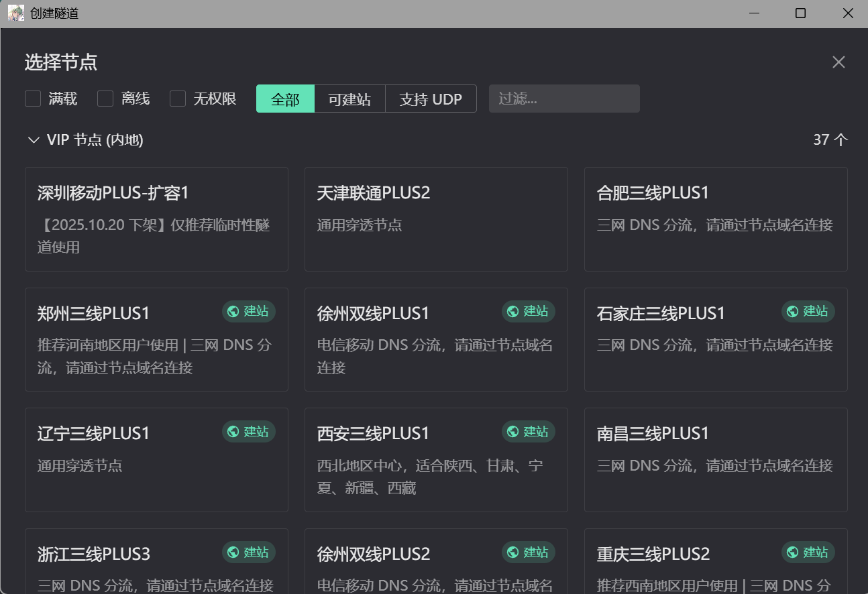The image size is (868, 594).
Task: Select the 支持 UDP filter tab
Action: 431,99
